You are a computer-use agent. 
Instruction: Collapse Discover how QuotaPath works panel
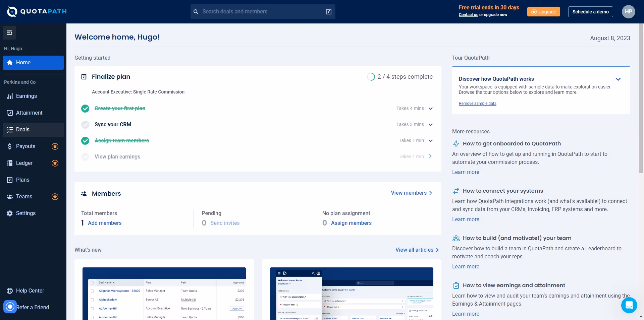(618, 79)
